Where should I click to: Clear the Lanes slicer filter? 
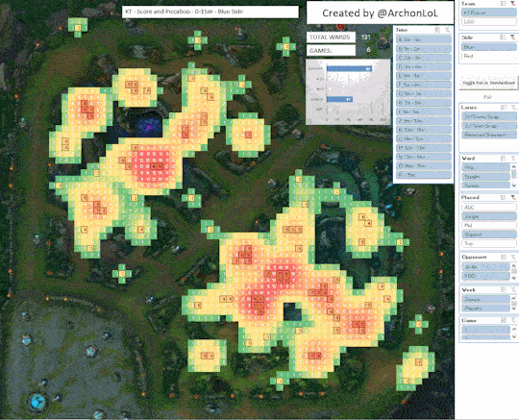(x=513, y=108)
